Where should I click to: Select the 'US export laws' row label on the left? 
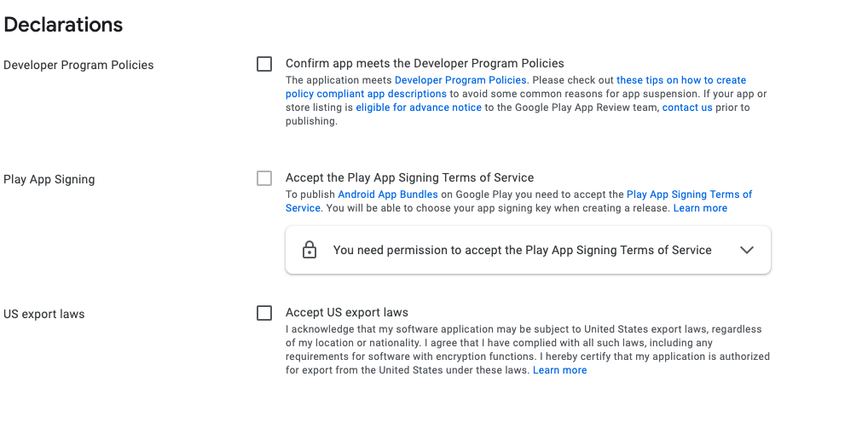click(44, 314)
